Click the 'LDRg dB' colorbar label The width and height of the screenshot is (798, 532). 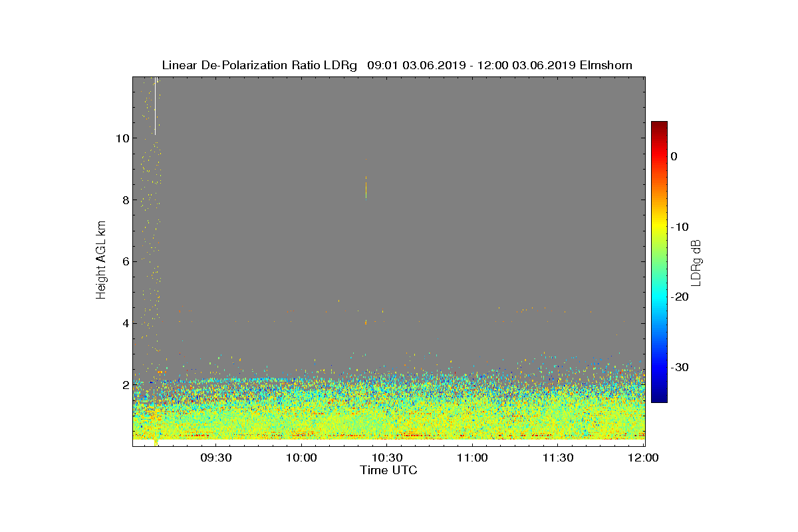696,263
